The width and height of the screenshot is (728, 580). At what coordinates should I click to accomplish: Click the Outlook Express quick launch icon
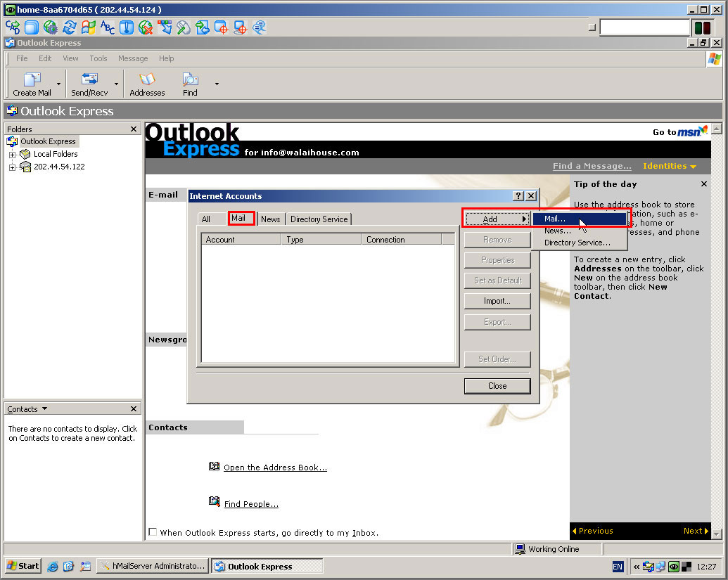pos(69,566)
